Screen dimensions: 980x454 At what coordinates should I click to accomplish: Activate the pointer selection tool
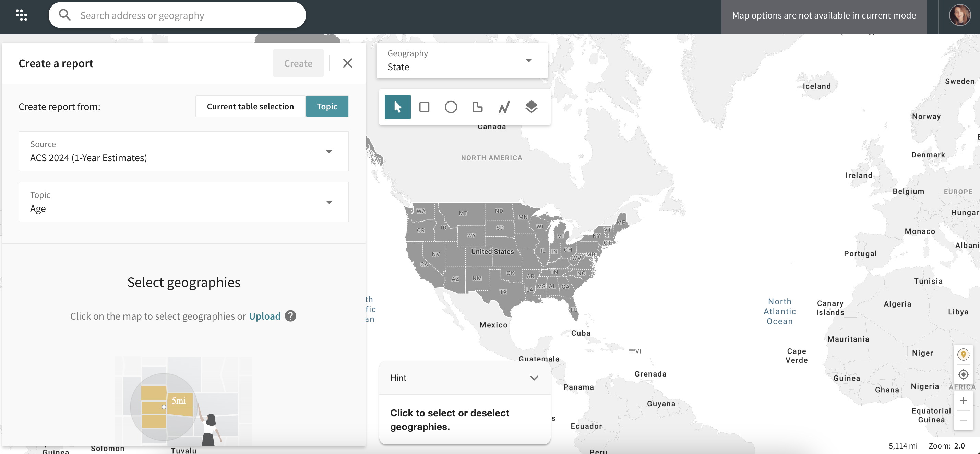[397, 107]
